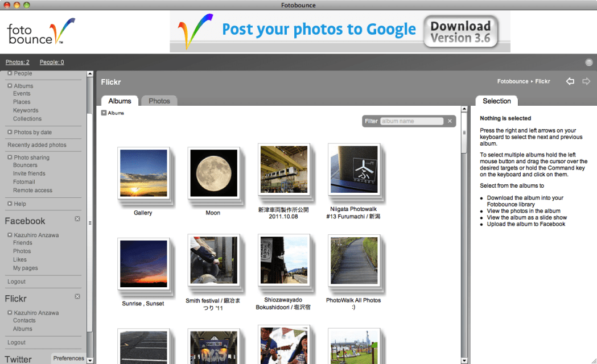Select the Selection tab

496,101
